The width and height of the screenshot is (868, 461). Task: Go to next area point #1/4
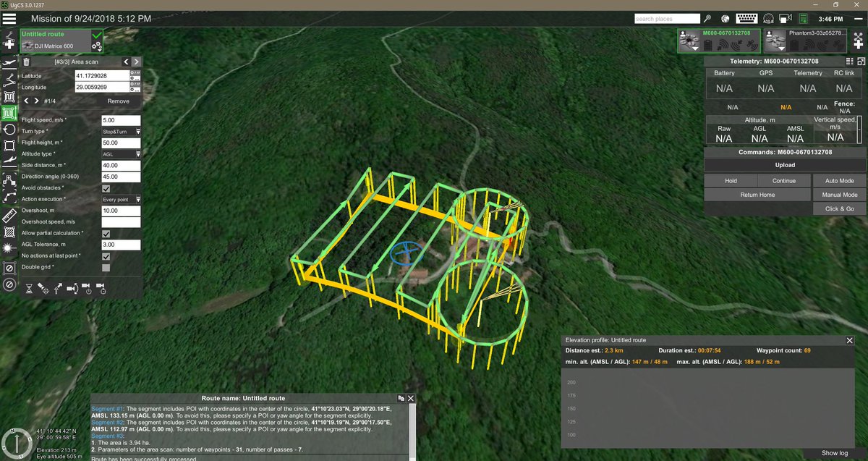tap(37, 101)
